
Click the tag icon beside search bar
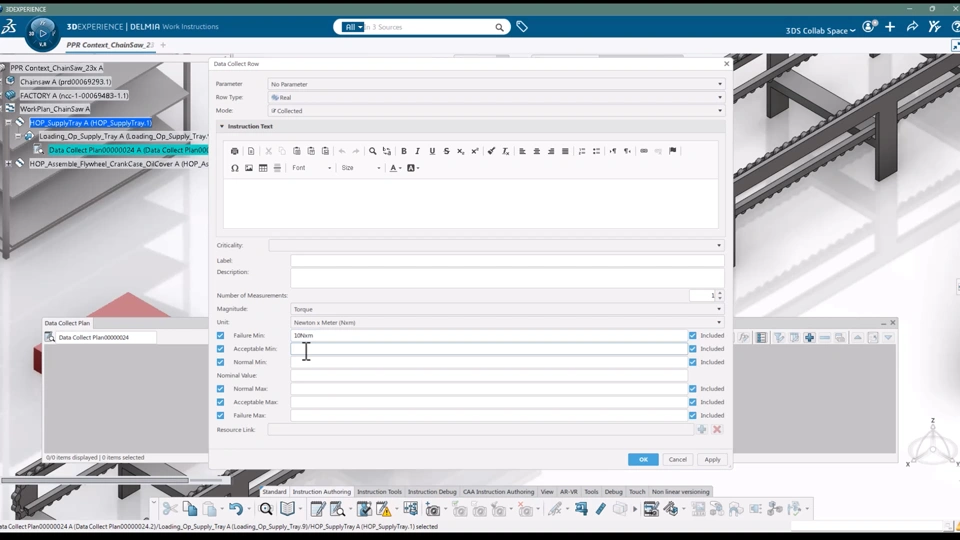point(522,27)
